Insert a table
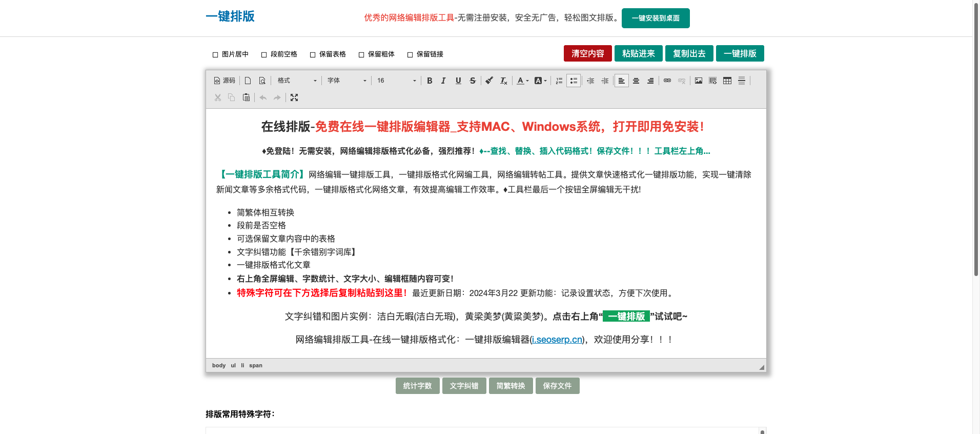 click(x=727, y=81)
